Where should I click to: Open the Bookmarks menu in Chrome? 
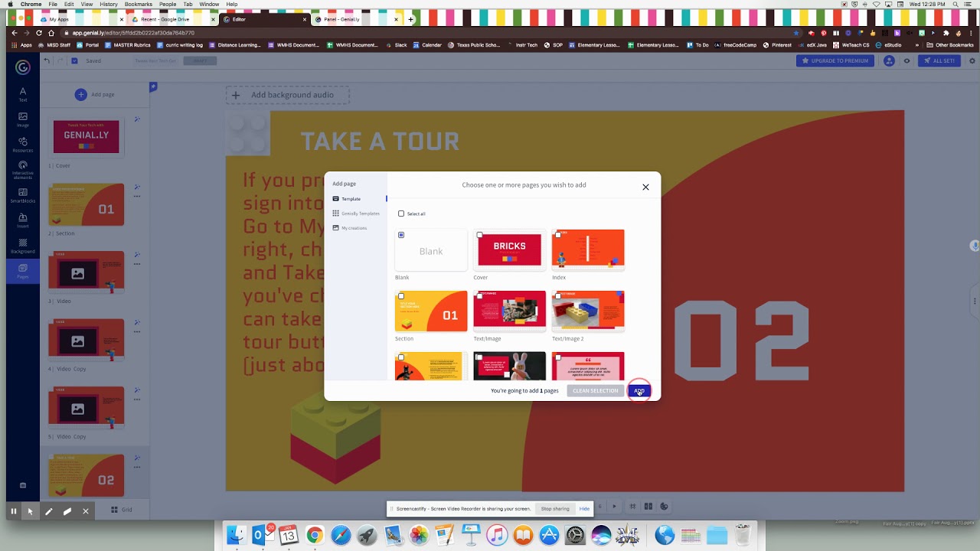pyautogui.click(x=138, y=5)
